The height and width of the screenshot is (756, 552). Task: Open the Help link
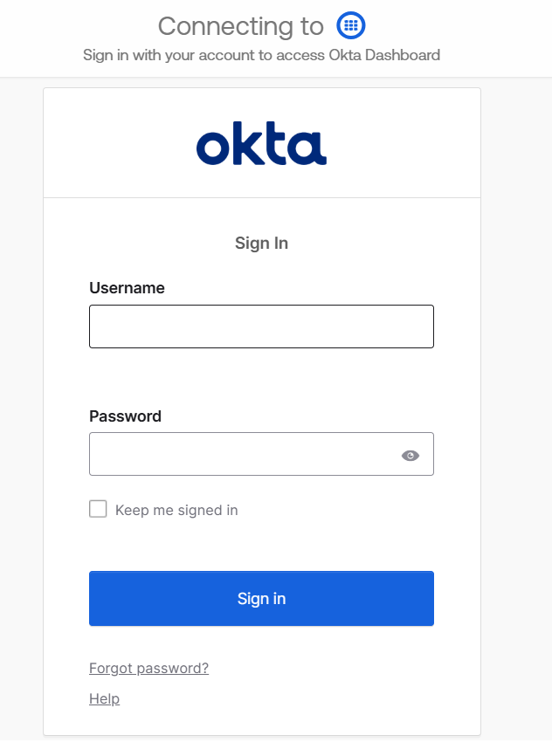click(x=104, y=699)
